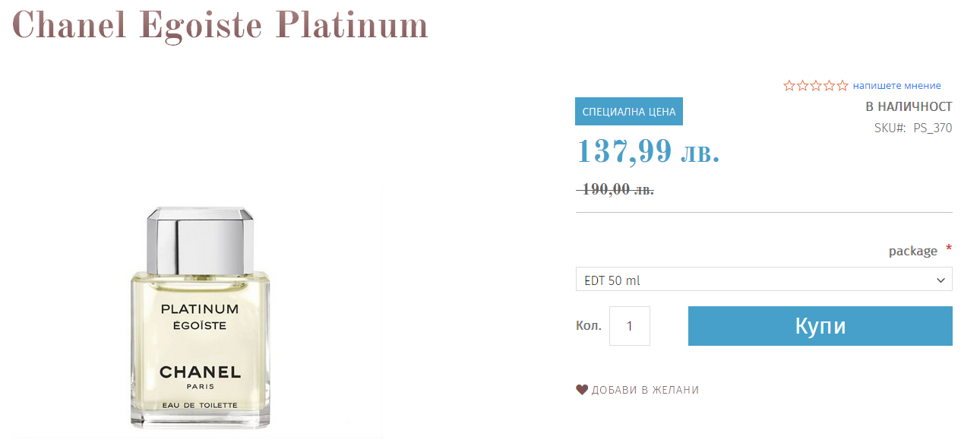Open the 'напишете мнение' review link

896,86
